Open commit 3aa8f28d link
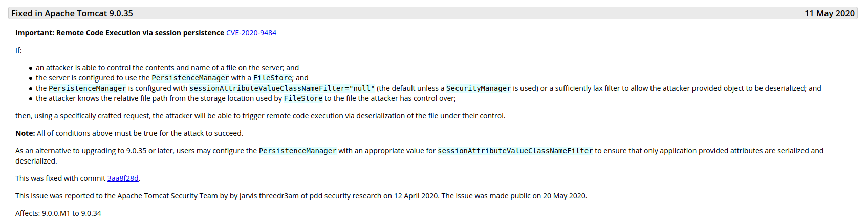Viewport: 868px width, 223px height. click(x=123, y=178)
